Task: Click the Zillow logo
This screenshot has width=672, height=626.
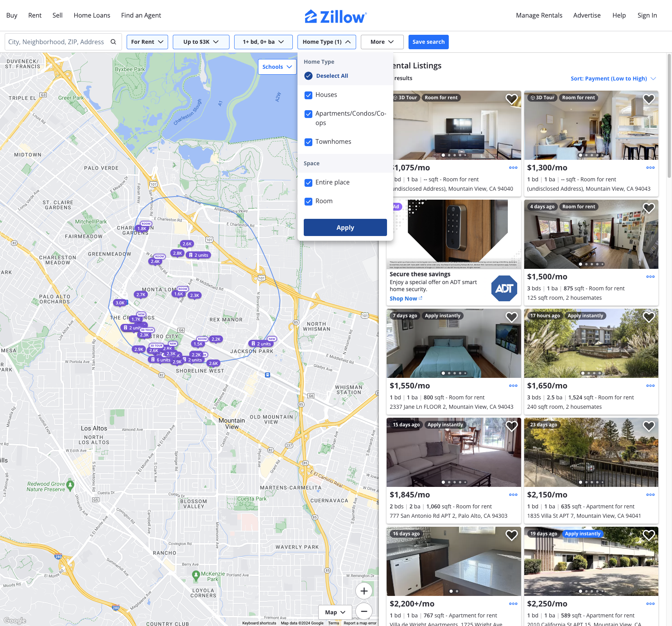Action: point(336,16)
